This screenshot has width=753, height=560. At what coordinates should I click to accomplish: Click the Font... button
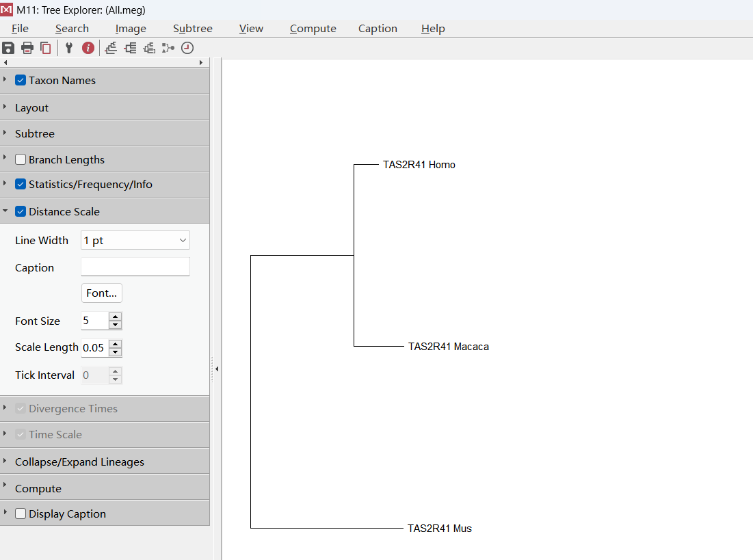point(102,293)
